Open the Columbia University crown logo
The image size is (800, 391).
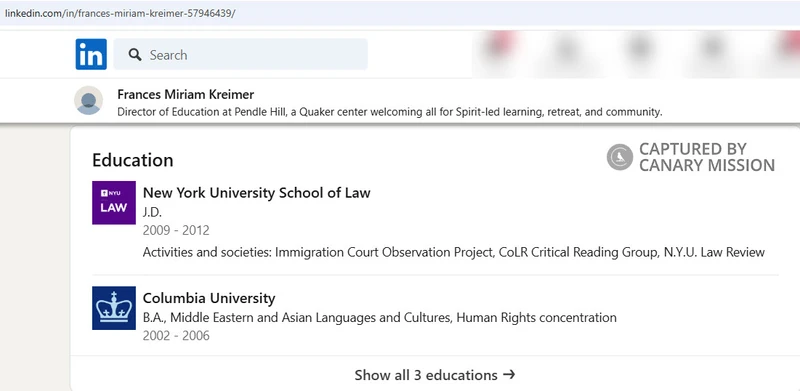(114, 308)
